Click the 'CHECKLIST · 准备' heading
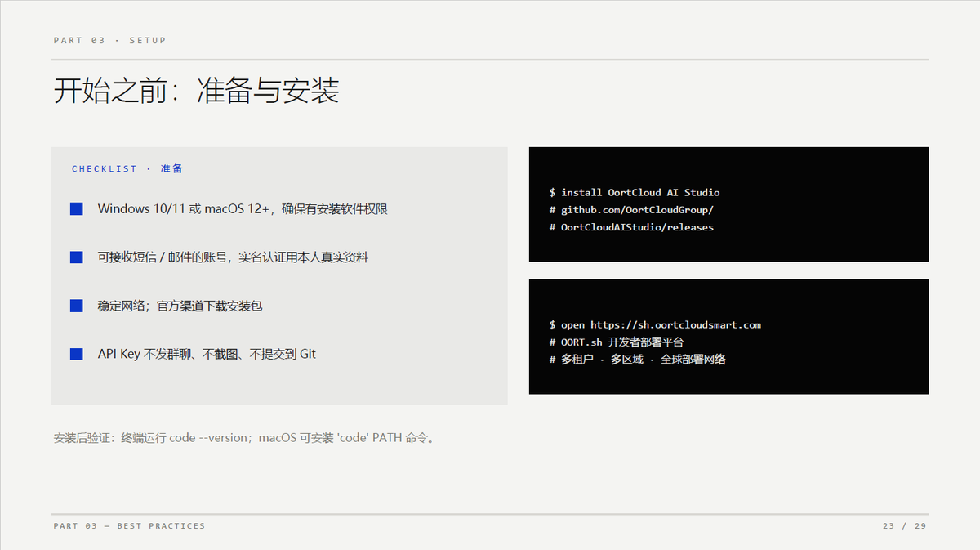 127,168
